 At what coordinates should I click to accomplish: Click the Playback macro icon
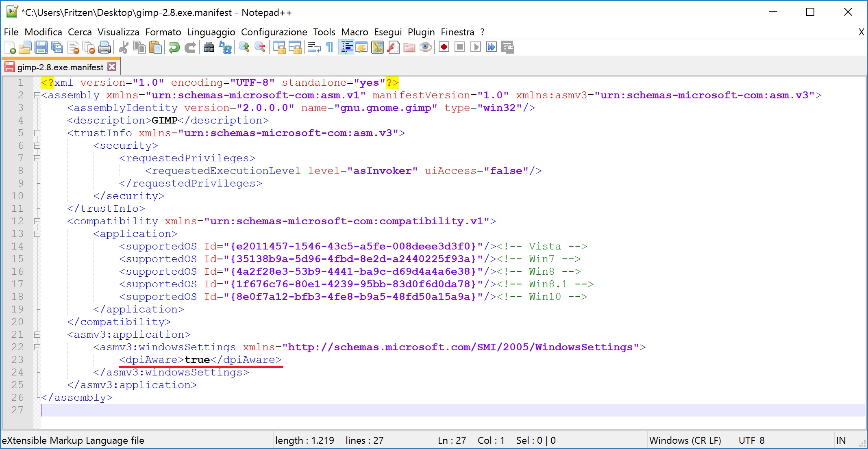point(476,48)
